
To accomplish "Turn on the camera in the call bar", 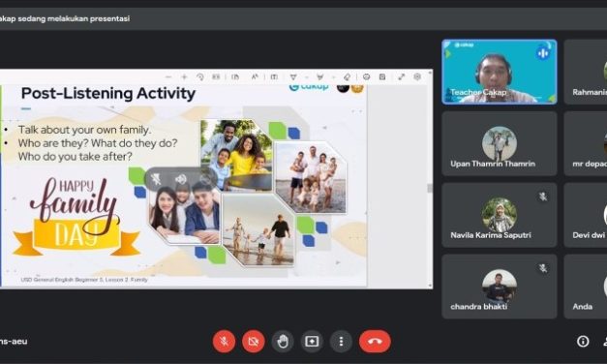I will (x=254, y=341).
